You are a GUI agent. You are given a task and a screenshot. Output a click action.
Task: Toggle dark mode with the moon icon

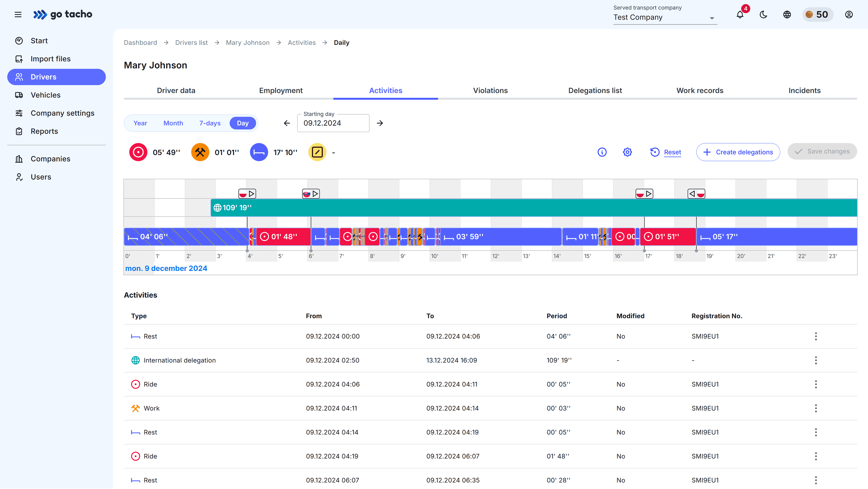pos(763,14)
